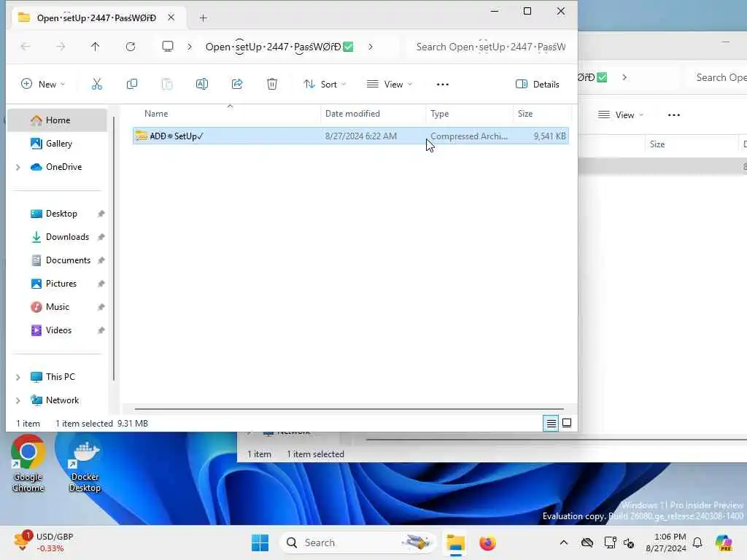
Task: Open Docker Desktop shortcut
Action: click(x=85, y=464)
